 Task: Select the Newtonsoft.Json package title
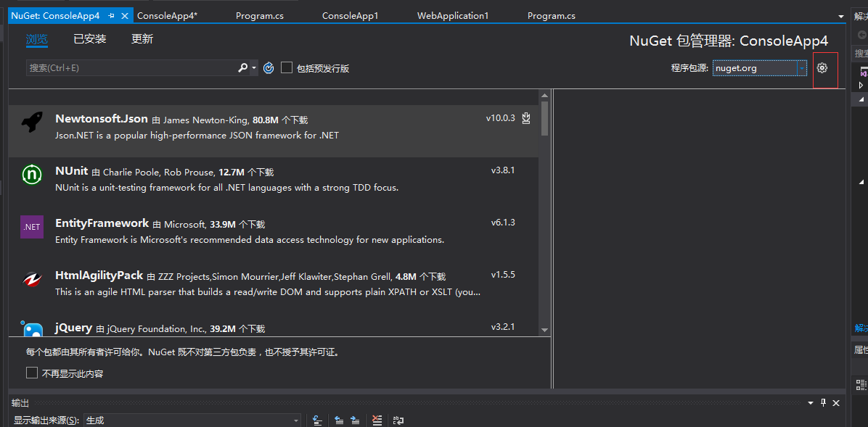(102, 118)
